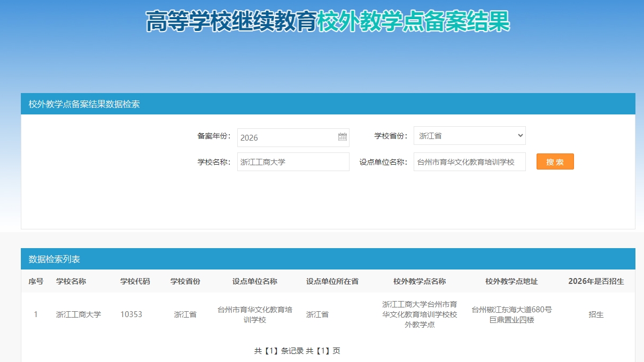This screenshot has height=362, width=644.
Task: Click the 2026年是否招生 column header
Action: [x=596, y=281]
